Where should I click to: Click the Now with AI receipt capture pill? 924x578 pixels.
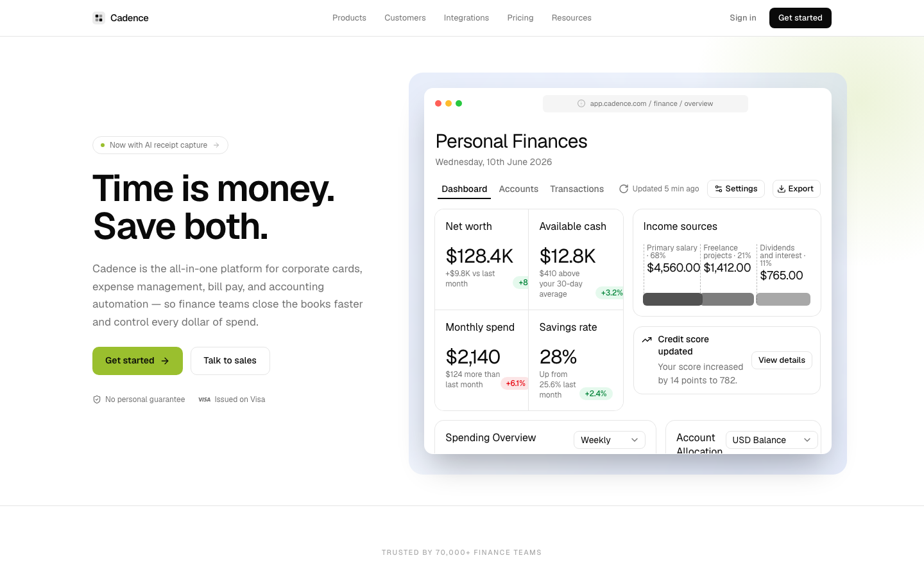click(x=160, y=145)
